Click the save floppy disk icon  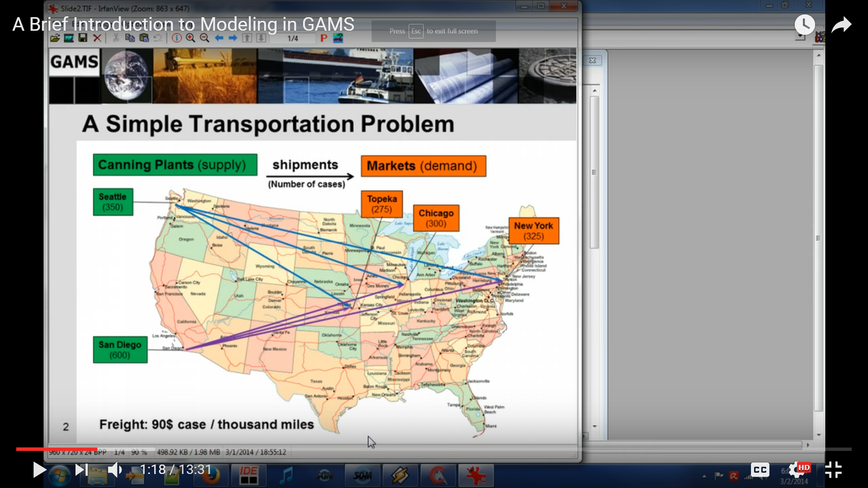(x=83, y=38)
